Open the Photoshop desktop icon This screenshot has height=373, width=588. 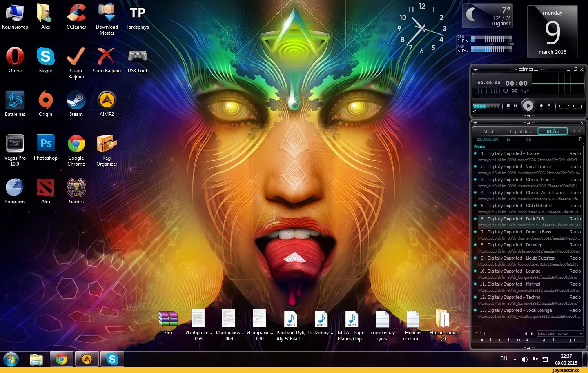click(x=46, y=147)
